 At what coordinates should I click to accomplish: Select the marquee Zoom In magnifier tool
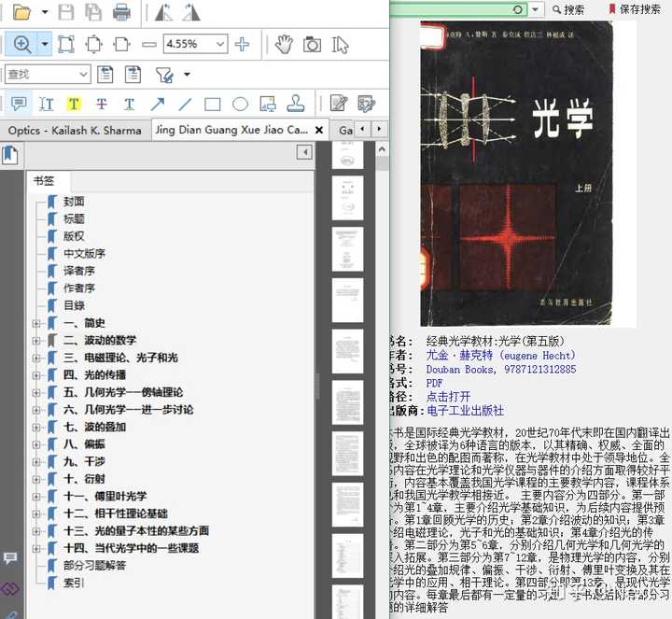[x=21, y=44]
